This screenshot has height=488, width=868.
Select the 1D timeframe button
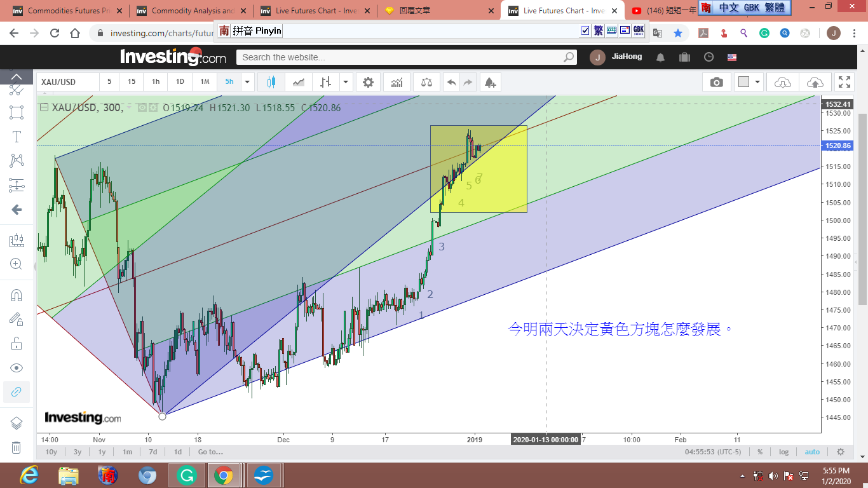click(180, 82)
